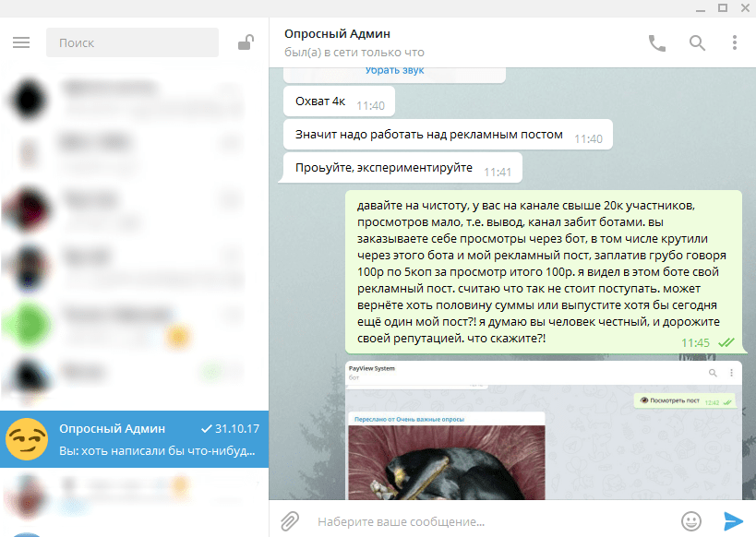
Task: Open chat options three-dot menu
Action: point(735,42)
